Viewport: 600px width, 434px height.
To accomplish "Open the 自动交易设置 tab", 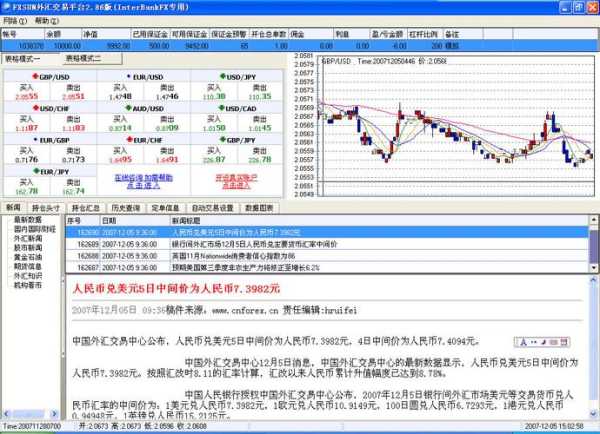I will (212, 208).
